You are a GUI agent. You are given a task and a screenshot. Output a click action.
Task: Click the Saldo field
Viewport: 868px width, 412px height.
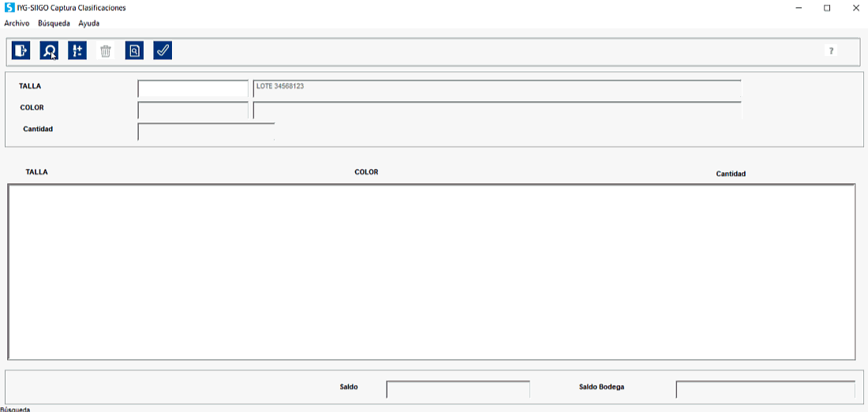tap(458, 389)
